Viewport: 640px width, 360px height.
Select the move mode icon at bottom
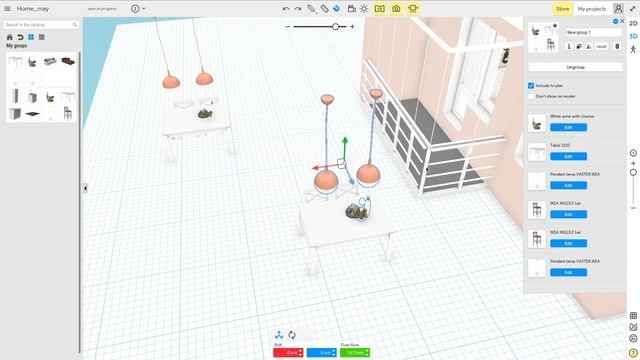(279, 335)
